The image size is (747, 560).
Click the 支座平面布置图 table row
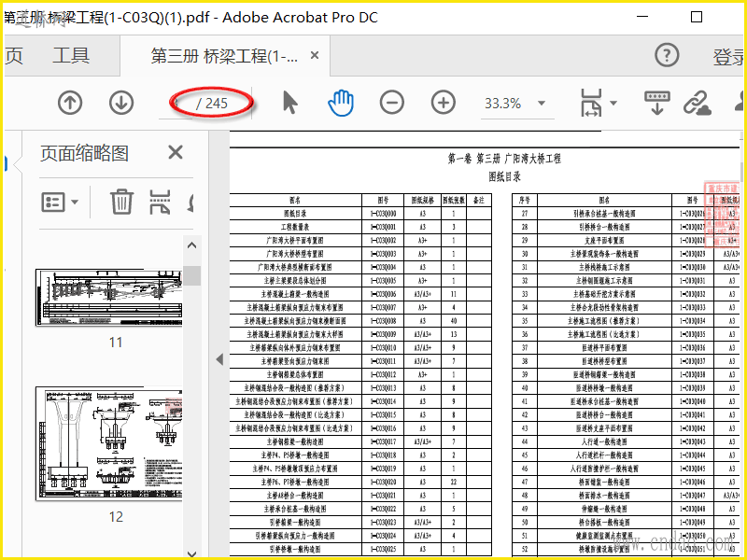click(626, 240)
